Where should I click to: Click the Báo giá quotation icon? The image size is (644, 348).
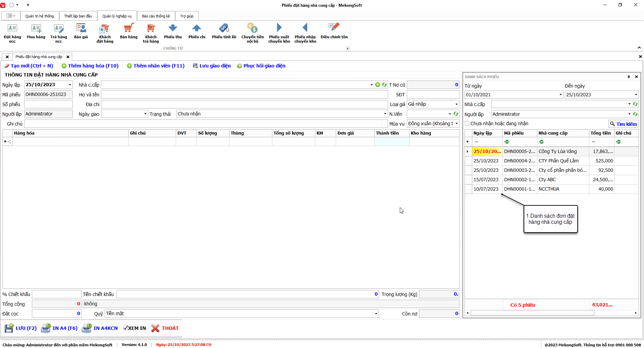point(81,31)
